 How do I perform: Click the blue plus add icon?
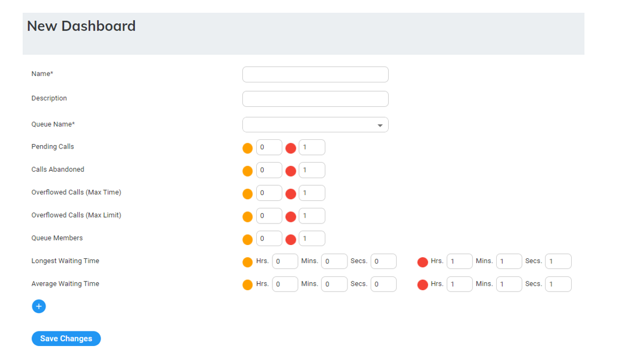(39, 307)
